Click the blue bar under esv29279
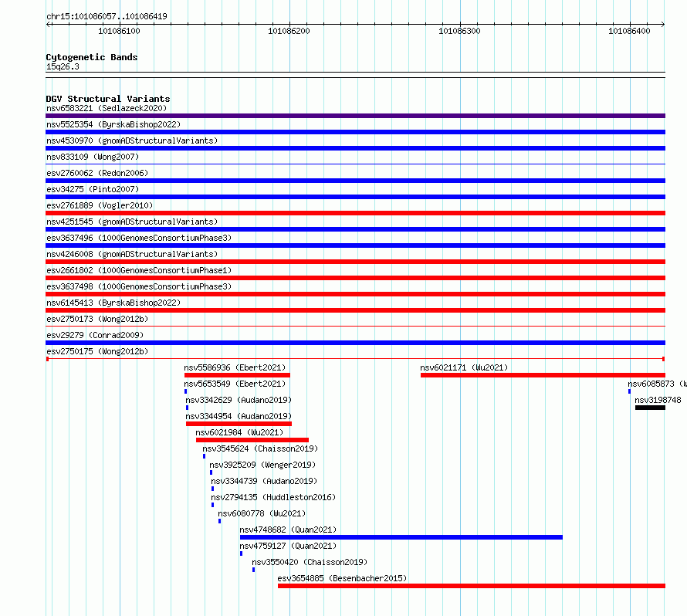The image size is (687, 616). click(355, 343)
